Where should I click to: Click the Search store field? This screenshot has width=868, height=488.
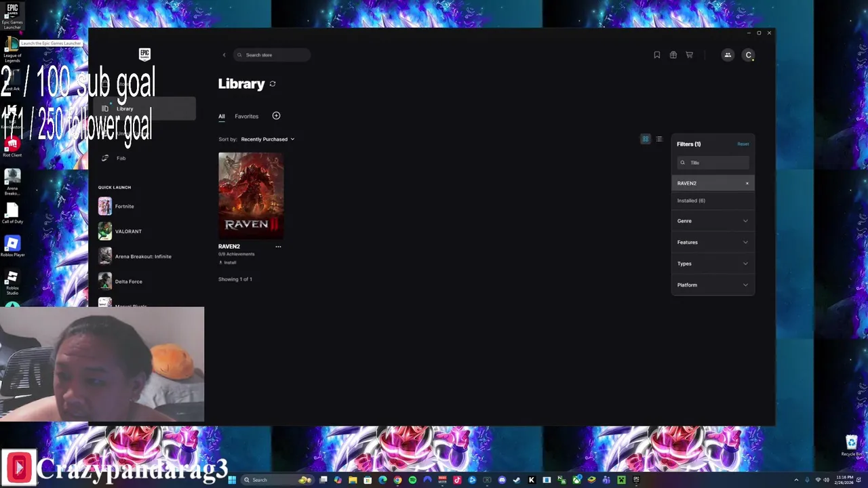click(x=272, y=55)
